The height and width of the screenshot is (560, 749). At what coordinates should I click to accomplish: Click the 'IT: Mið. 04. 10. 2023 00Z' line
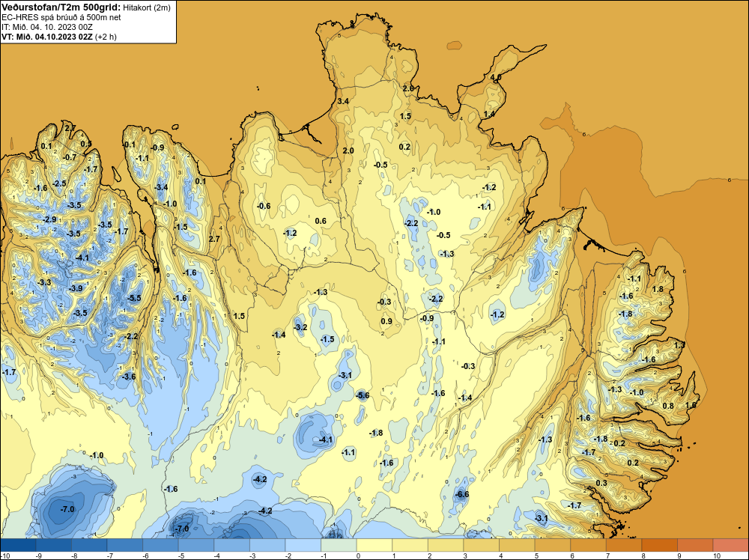click(46, 27)
